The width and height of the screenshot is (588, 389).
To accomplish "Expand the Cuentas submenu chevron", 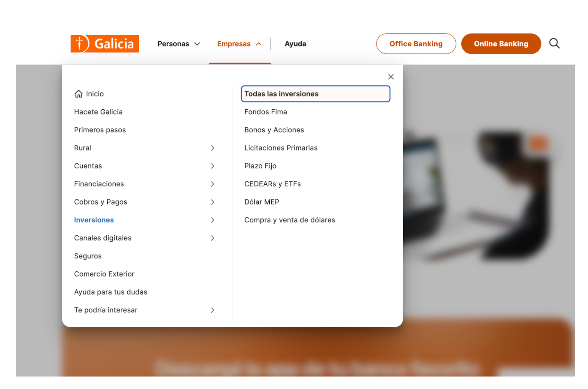I will 212,166.
